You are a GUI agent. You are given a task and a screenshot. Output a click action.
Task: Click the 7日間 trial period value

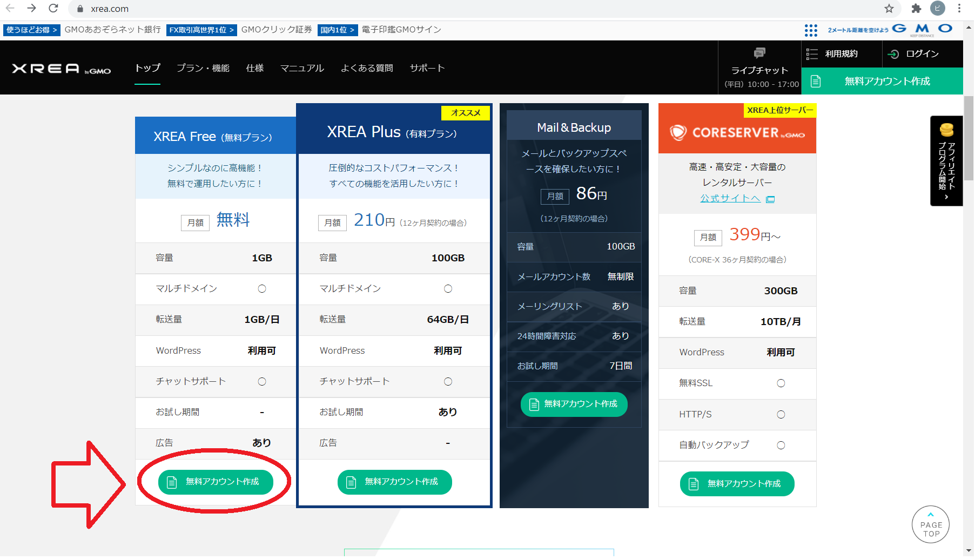tap(621, 366)
